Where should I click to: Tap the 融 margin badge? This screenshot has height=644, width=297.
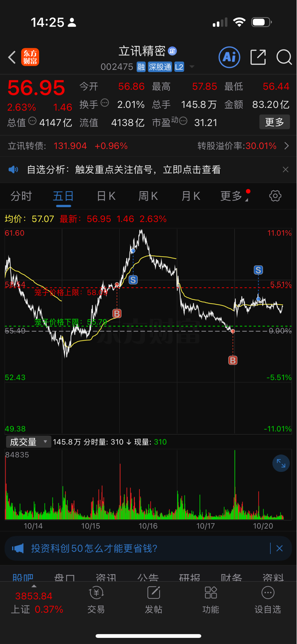(x=141, y=67)
